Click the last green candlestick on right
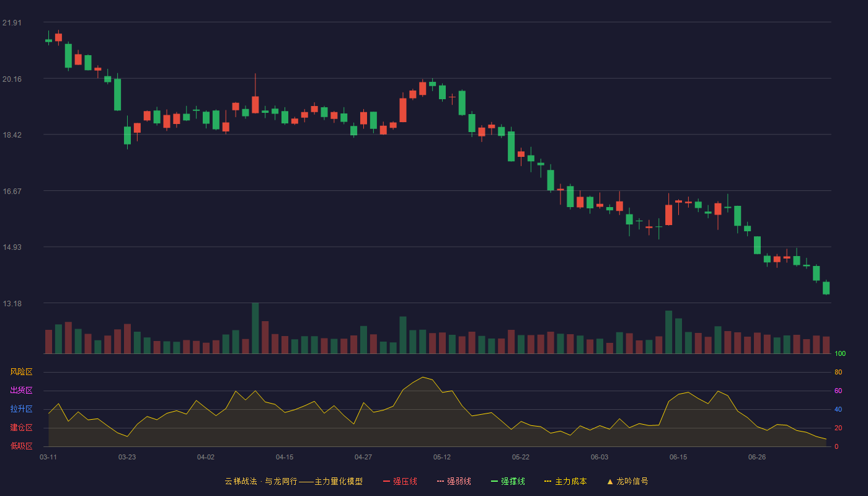 coord(826,288)
